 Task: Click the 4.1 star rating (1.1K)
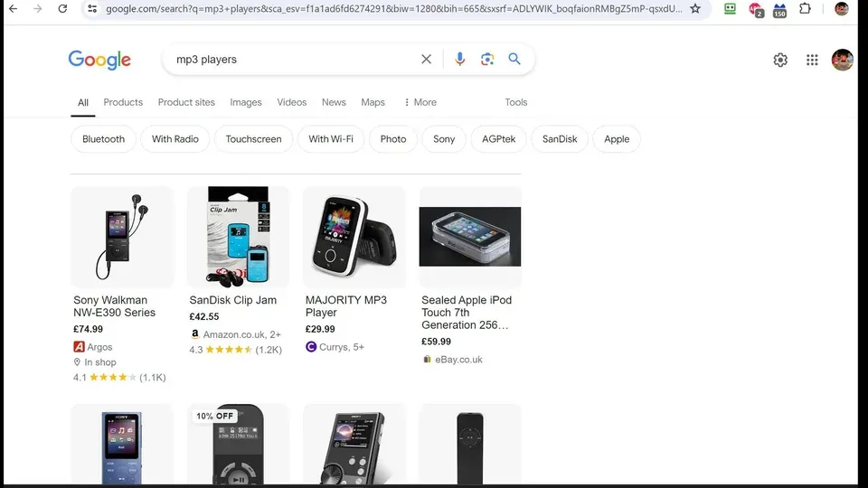pyautogui.click(x=119, y=378)
